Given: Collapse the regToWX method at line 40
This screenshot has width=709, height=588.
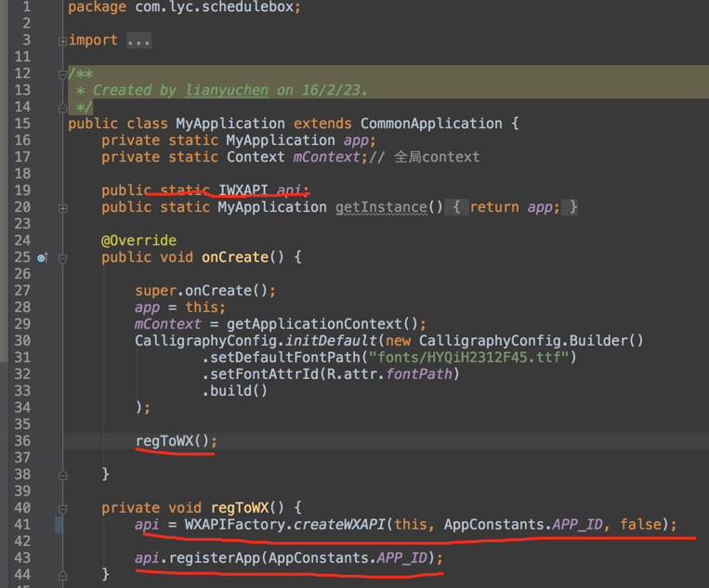Looking at the screenshot, I should pos(63,509).
